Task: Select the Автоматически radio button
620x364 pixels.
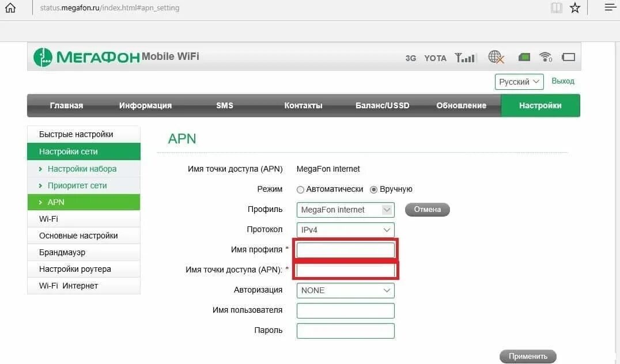Action: [300, 189]
